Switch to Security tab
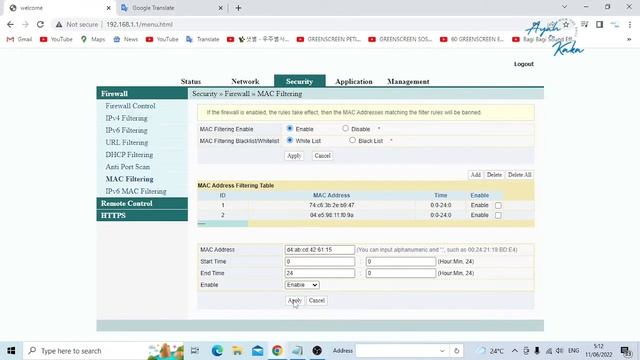This screenshot has height=360, width=640. [x=300, y=81]
